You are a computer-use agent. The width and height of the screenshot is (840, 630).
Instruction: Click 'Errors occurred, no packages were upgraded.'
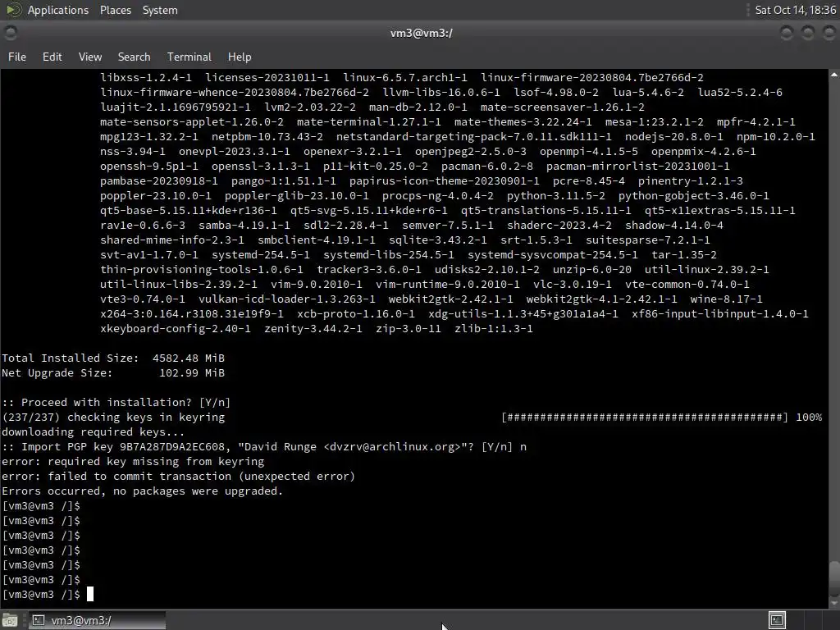pos(142,491)
